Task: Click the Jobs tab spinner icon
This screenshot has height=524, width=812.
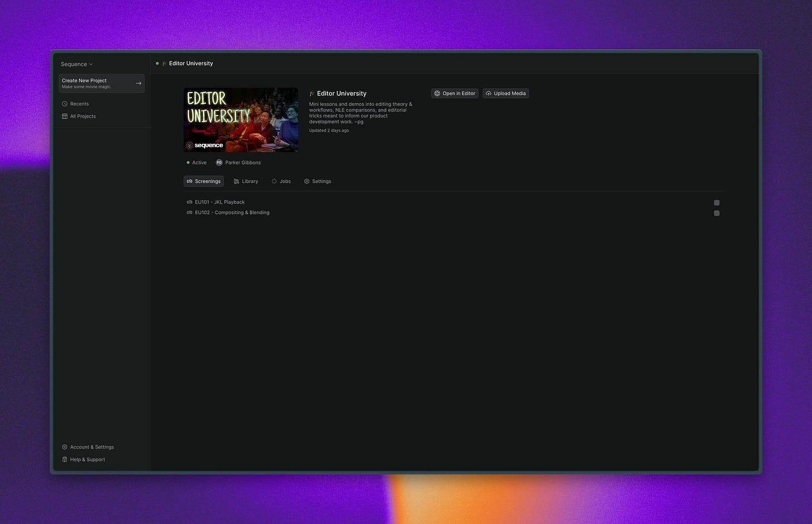Action: (274, 181)
